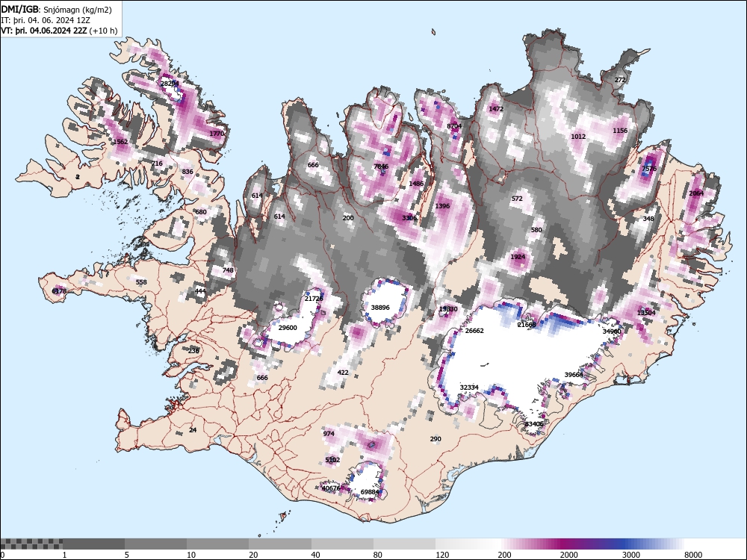The width and height of the screenshot is (747, 560).
Task: Click the dark gray legend swatch between 1 and 5
Action: pyautogui.click(x=93, y=544)
